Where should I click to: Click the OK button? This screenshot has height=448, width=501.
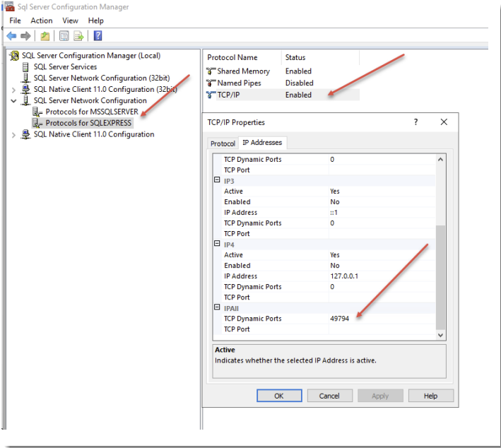click(279, 396)
